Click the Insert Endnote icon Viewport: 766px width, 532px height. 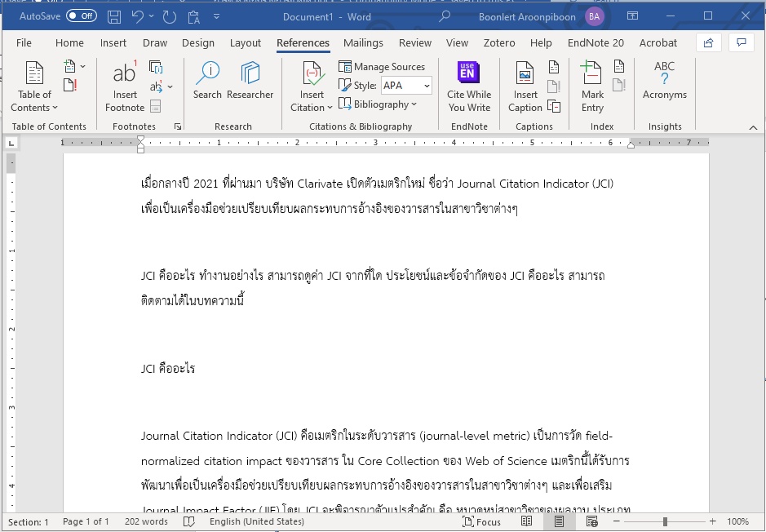point(156,66)
